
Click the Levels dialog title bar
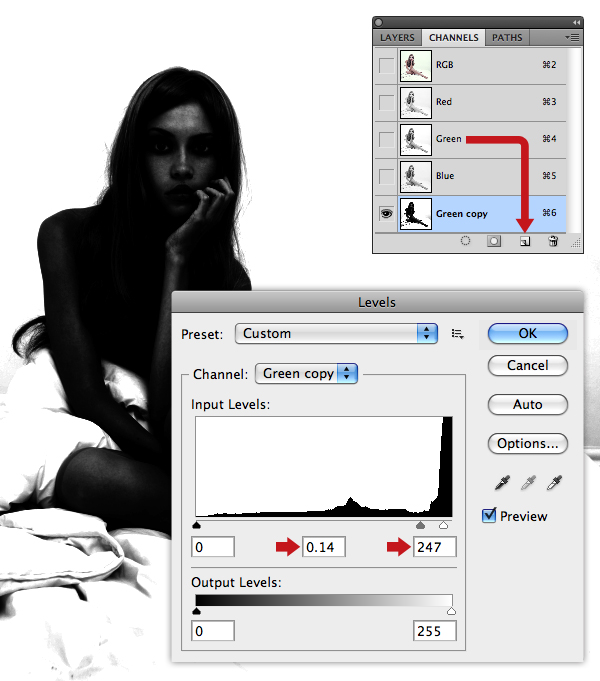pos(377,302)
